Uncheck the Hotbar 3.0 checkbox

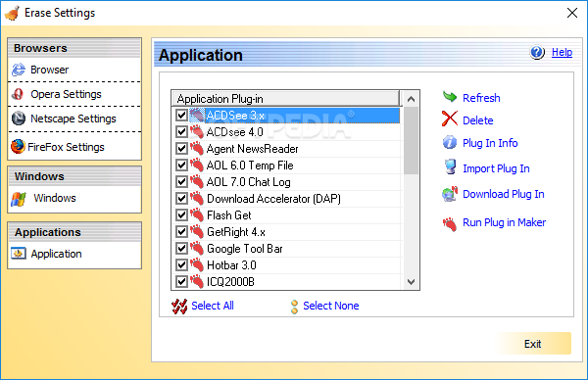(x=182, y=265)
